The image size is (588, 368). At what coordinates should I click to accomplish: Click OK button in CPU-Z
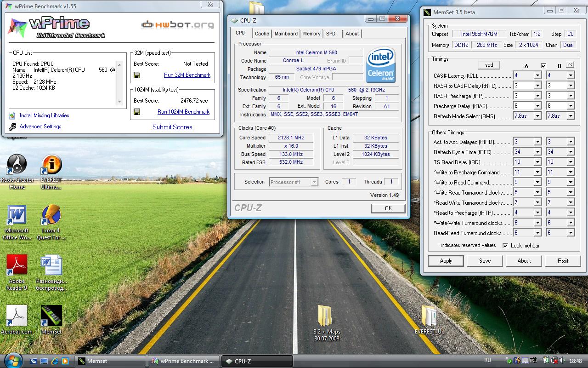click(x=388, y=208)
